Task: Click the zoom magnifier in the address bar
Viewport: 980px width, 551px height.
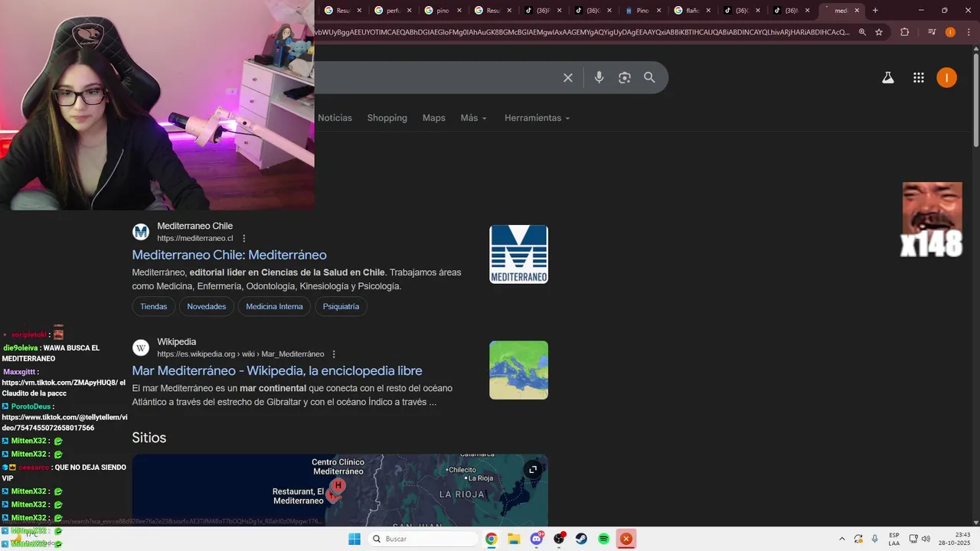Action: pos(862,32)
